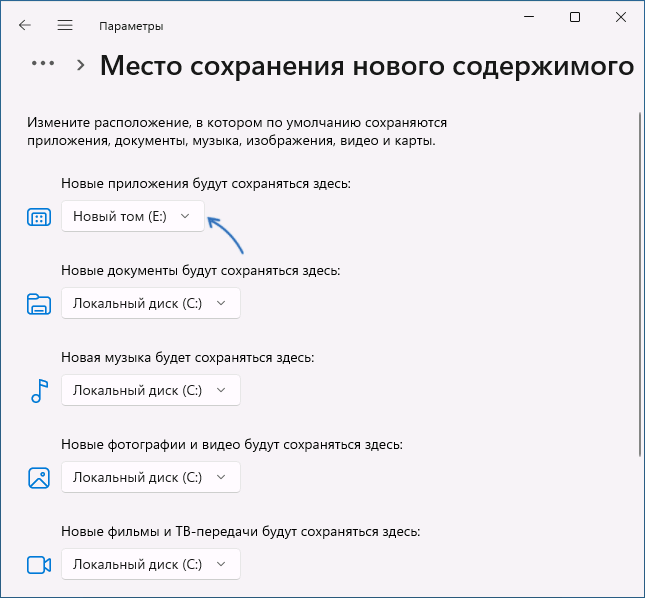Click the music note icon
645x598 pixels.
click(x=40, y=391)
